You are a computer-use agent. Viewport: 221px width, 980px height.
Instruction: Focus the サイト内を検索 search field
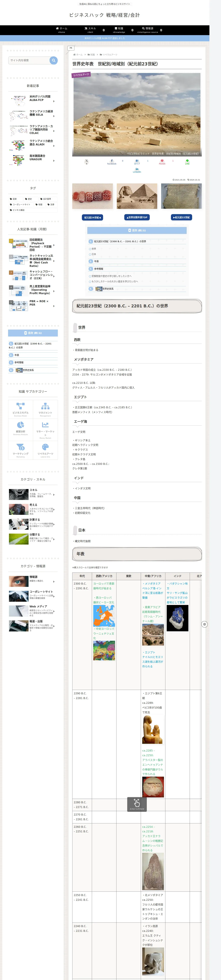point(29,60)
